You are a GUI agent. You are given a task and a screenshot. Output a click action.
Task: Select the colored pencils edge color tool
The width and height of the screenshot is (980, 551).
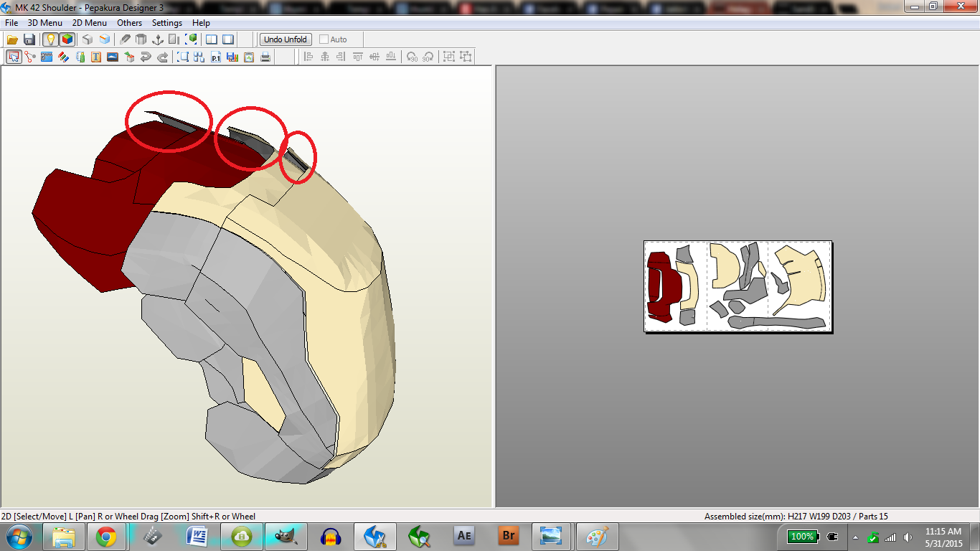pyautogui.click(x=63, y=57)
